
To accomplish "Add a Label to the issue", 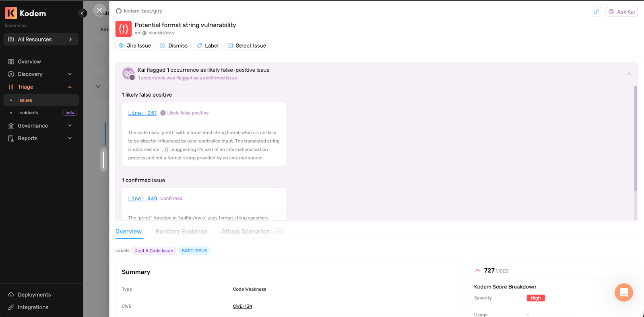I will coord(208,46).
